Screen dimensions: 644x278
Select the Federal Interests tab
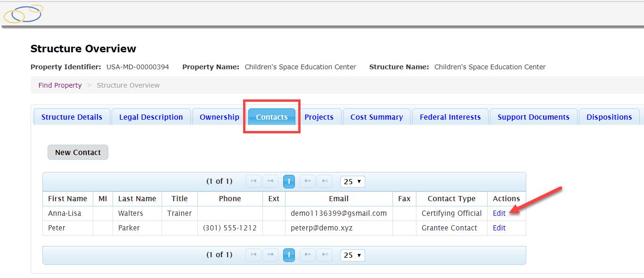click(x=450, y=117)
